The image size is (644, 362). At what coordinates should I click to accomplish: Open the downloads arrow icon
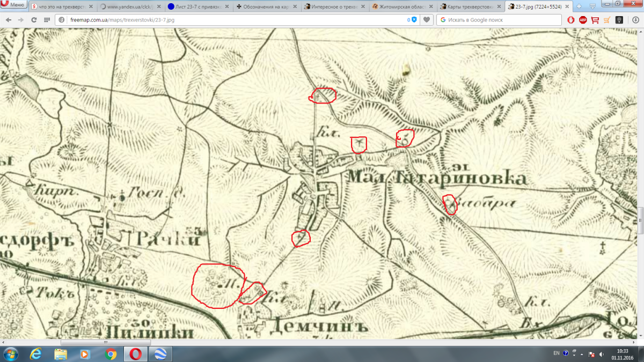[635, 20]
